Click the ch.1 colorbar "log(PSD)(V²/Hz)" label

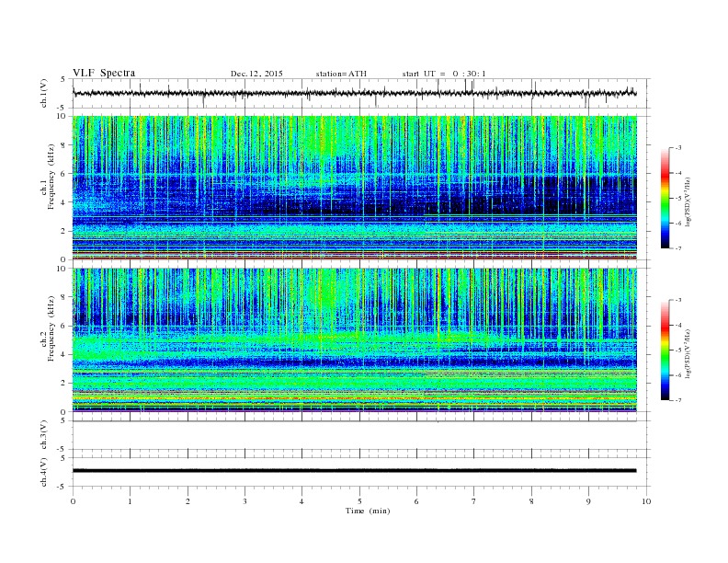coord(688,201)
